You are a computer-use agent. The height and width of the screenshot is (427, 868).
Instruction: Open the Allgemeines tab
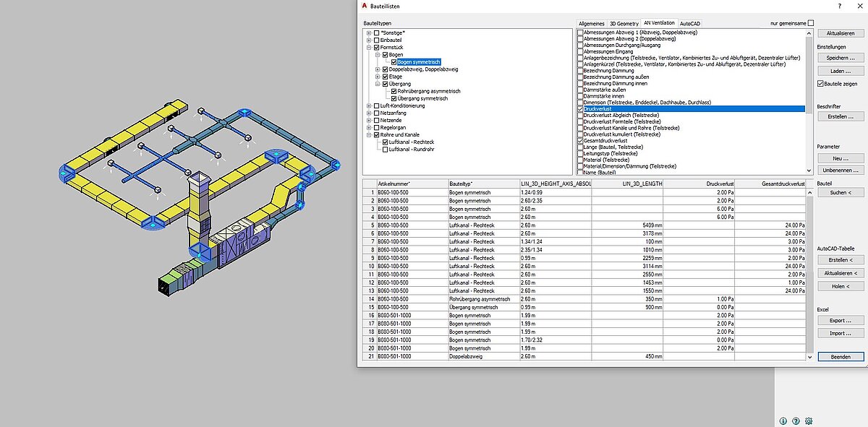(591, 24)
